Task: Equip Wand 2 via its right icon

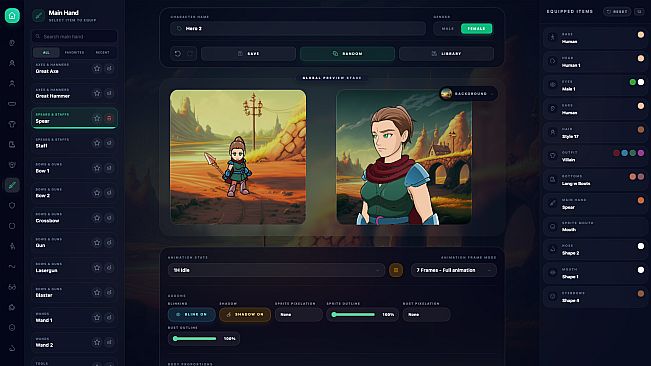Action: click(109, 342)
